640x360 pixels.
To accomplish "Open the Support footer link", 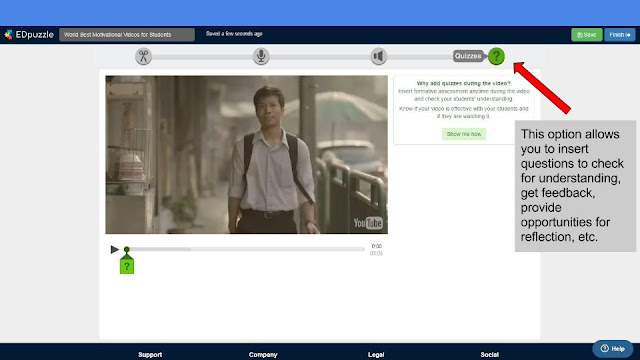I will (150, 355).
